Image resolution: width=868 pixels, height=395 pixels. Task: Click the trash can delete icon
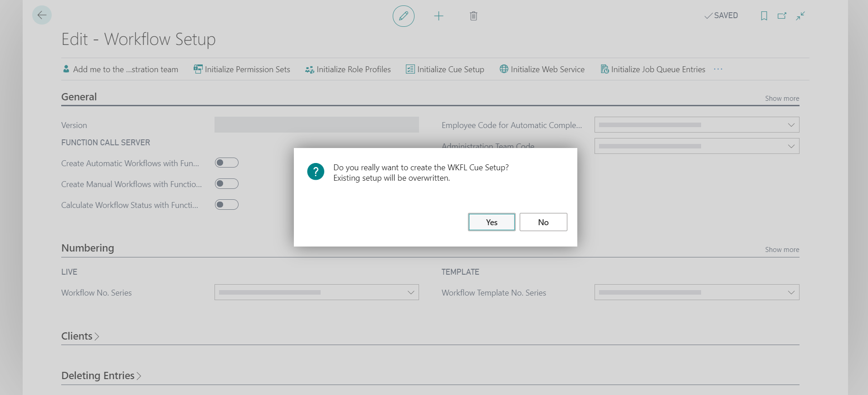pos(473,16)
